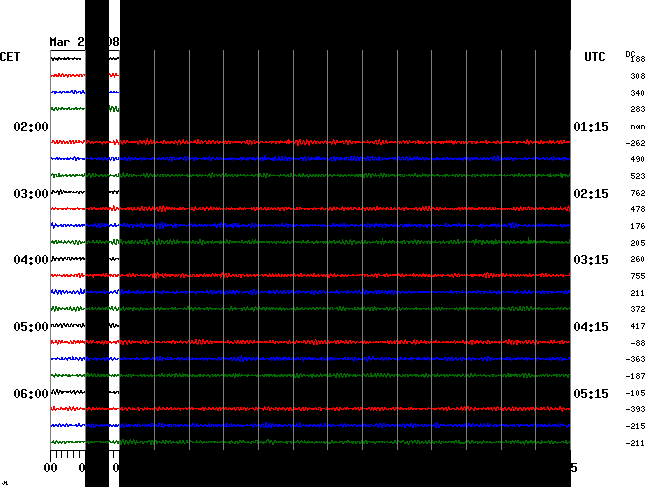Click the DC value -211
650x494 pixels.
pyautogui.click(x=635, y=443)
